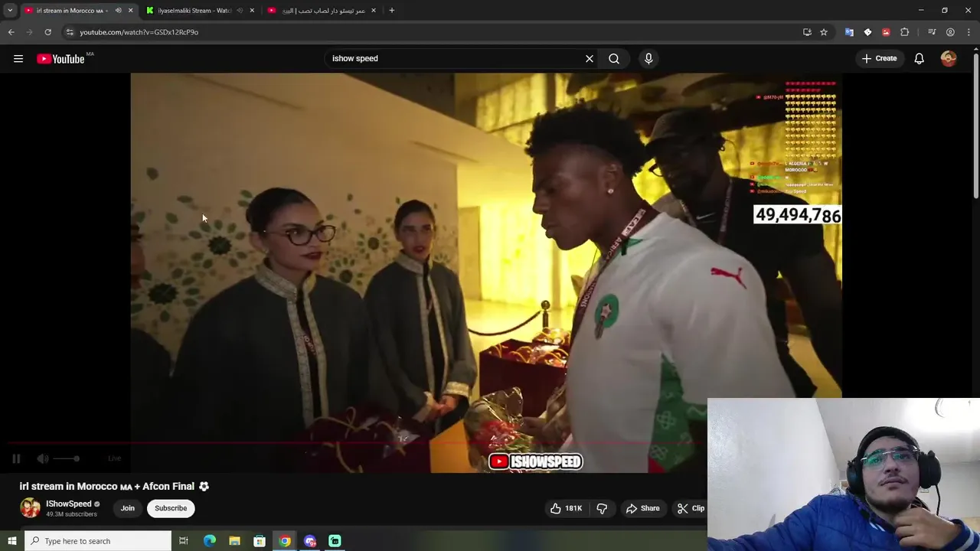
Task: Open the Create menu
Action: [879, 58]
